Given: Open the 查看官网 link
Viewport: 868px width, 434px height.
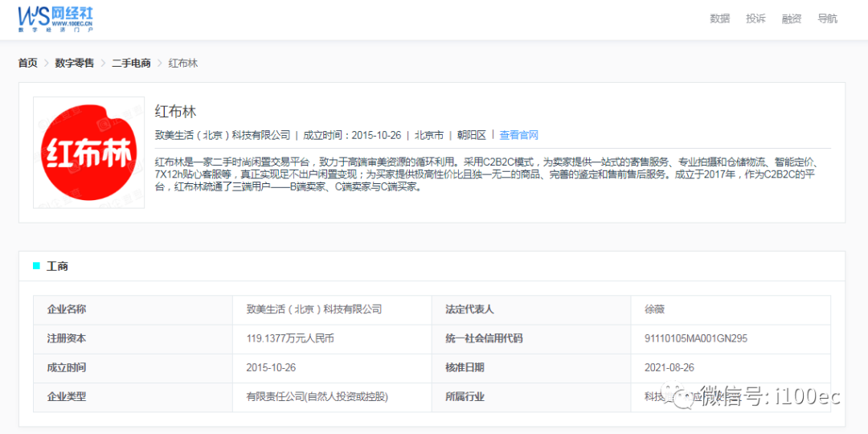Looking at the screenshot, I should coord(518,135).
